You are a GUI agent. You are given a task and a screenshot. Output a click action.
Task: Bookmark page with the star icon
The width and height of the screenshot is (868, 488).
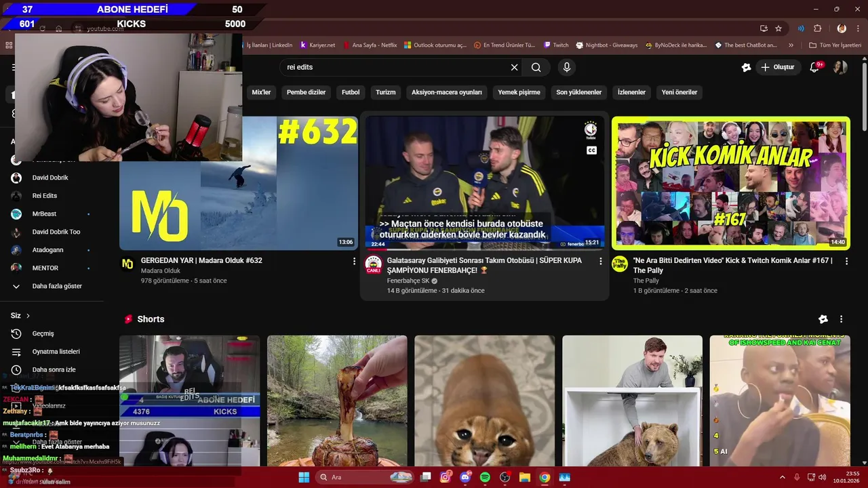[x=778, y=28]
